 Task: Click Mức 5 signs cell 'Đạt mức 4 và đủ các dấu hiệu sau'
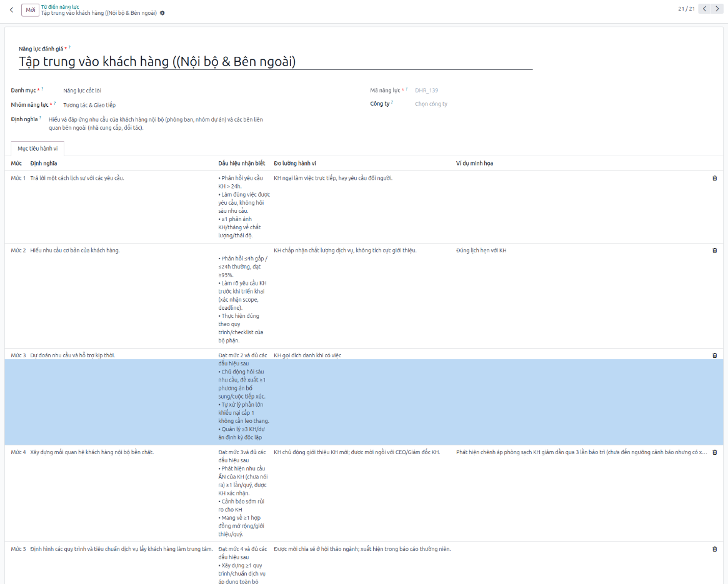pos(243,565)
